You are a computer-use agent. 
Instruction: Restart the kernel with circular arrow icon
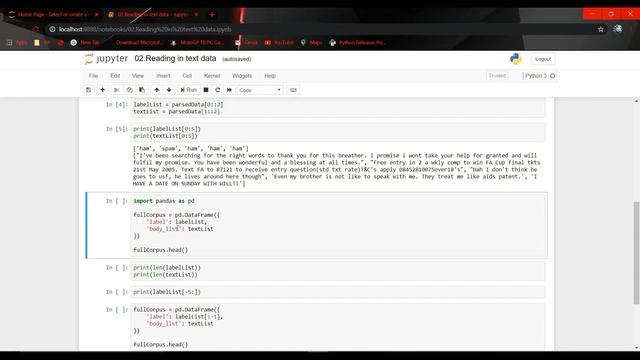click(218, 90)
